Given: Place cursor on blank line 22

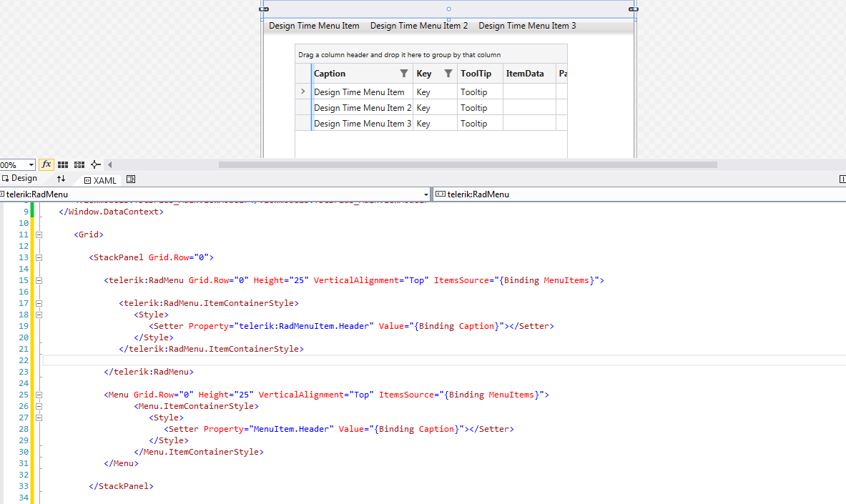Looking at the screenshot, I should [443, 360].
